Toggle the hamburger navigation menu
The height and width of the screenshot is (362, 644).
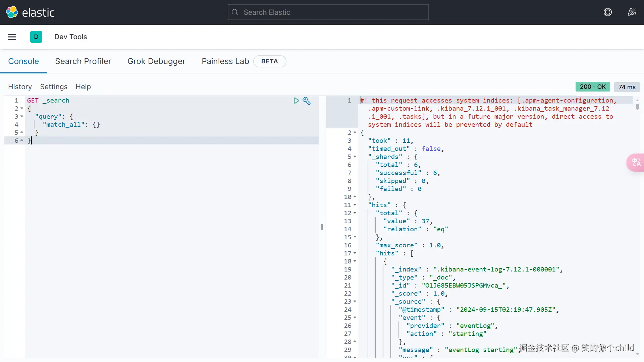coord(12,37)
